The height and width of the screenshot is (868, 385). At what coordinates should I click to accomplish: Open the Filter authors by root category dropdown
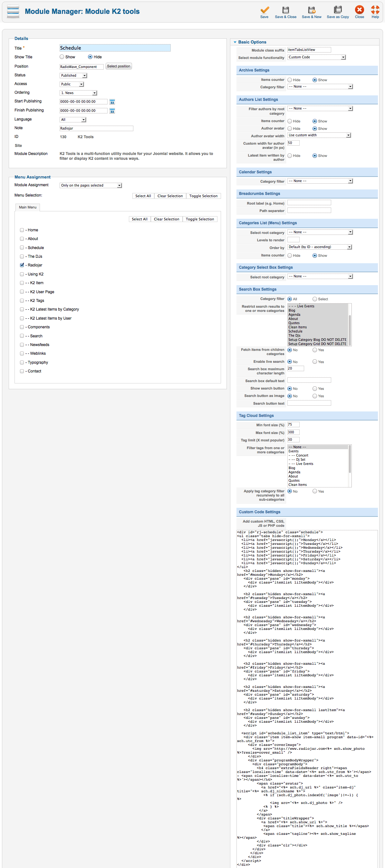320,109
